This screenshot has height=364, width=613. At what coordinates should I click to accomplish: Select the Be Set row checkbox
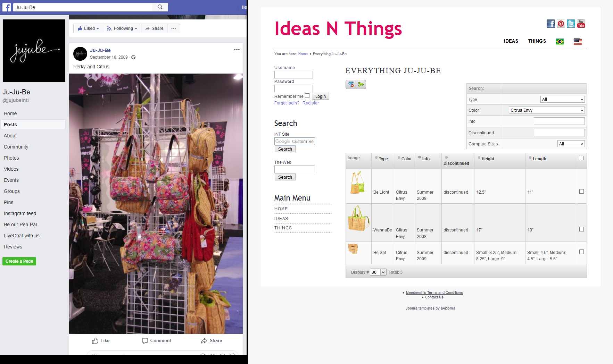[x=581, y=252]
